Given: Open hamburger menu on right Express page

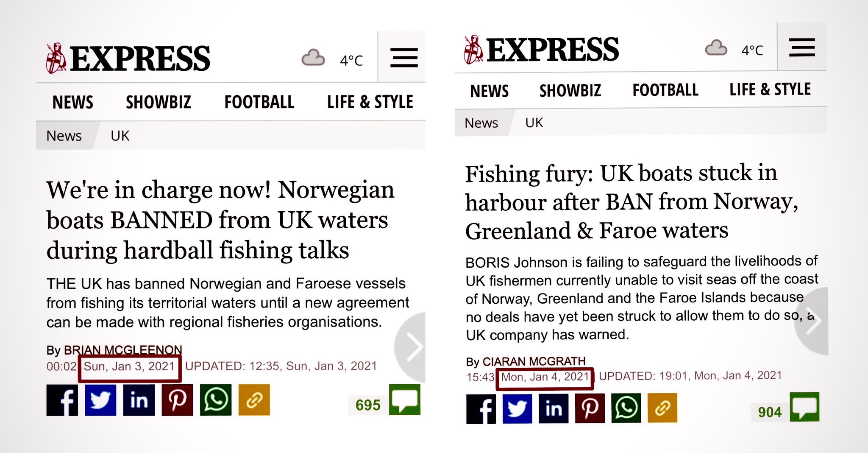Looking at the screenshot, I should click(x=802, y=47).
